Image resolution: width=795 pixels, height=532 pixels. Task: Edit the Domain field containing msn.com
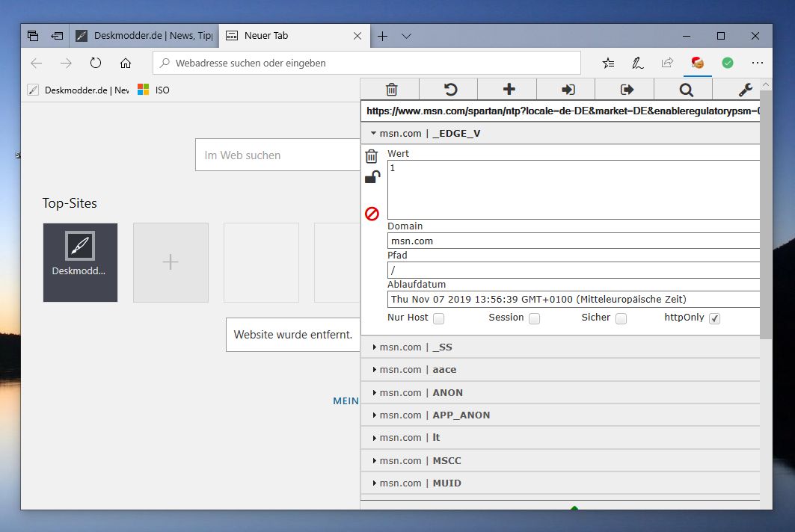tap(574, 241)
